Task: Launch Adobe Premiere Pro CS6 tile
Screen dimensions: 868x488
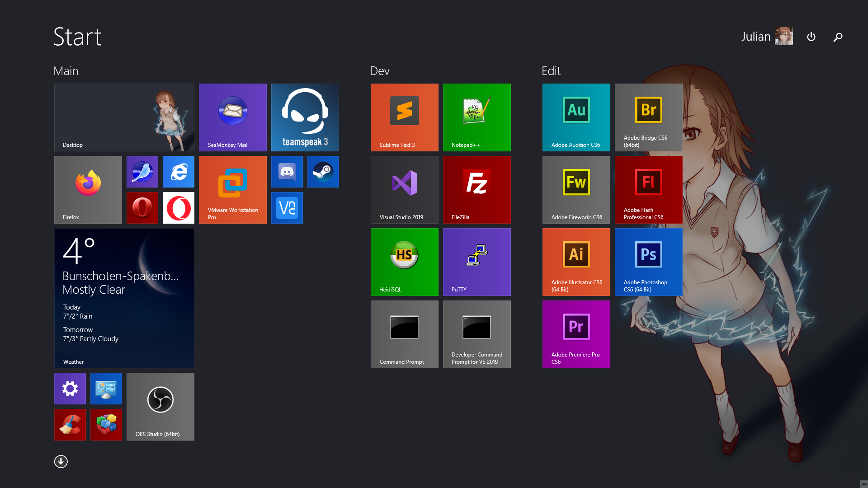Action: tap(576, 334)
